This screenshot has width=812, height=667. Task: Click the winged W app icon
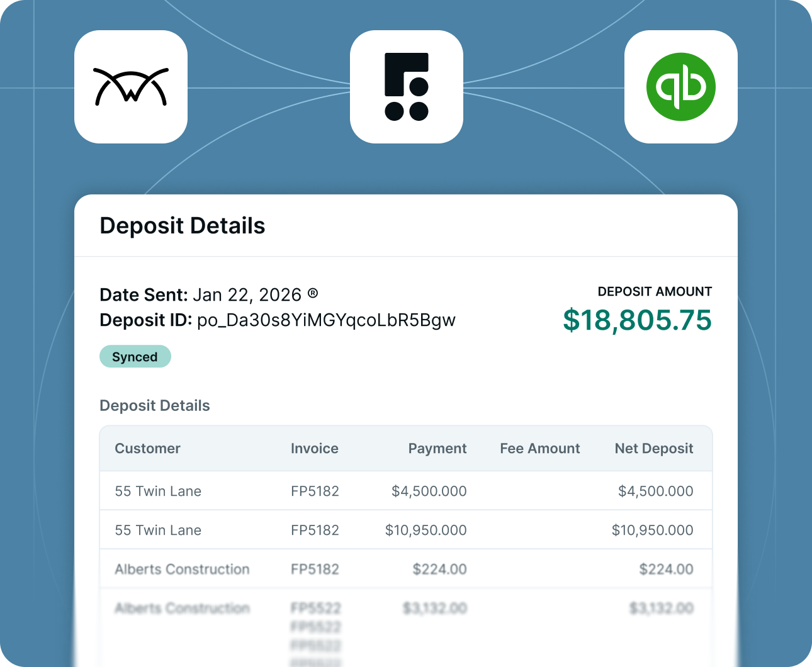[131, 87]
